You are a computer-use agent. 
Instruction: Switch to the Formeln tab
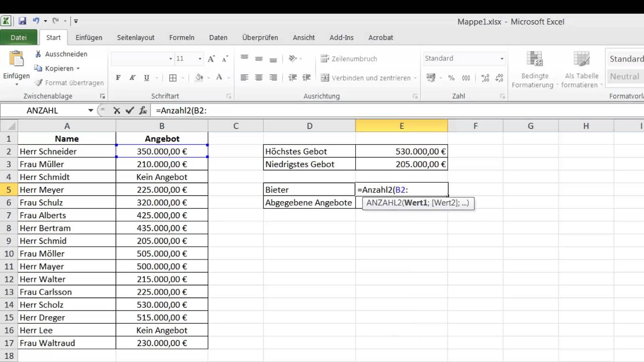(x=182, y=38)
